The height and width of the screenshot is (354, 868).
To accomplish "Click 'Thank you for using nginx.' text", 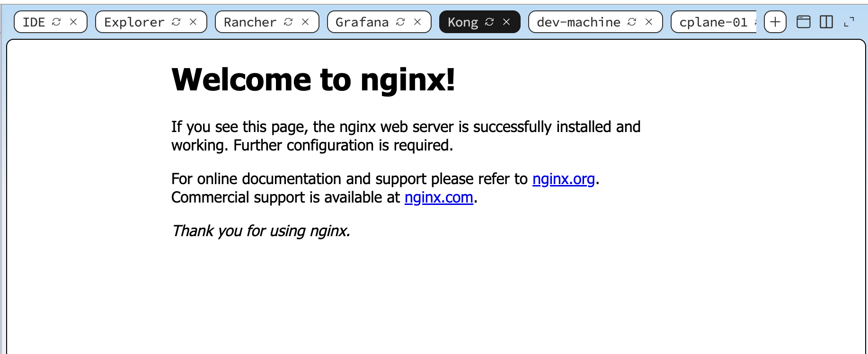I will [x=261, y=231].
